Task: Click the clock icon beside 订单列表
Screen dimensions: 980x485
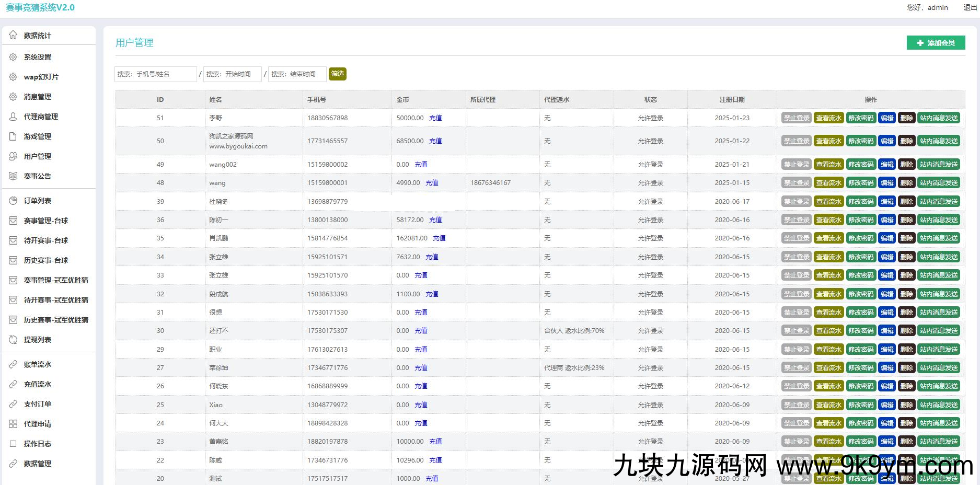Action: [13, 201]
